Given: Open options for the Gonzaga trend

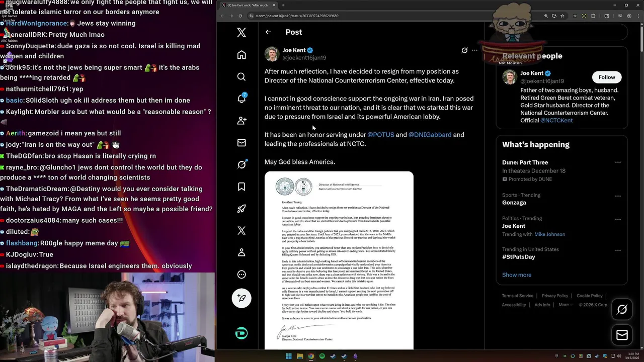Looking at the screenshot, I should (x=618, y=196).
